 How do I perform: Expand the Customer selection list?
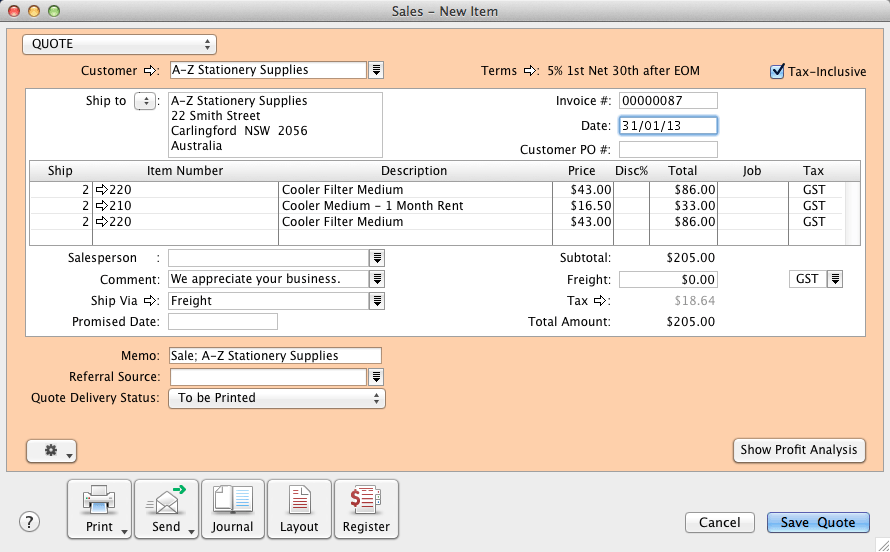[377, 70]
